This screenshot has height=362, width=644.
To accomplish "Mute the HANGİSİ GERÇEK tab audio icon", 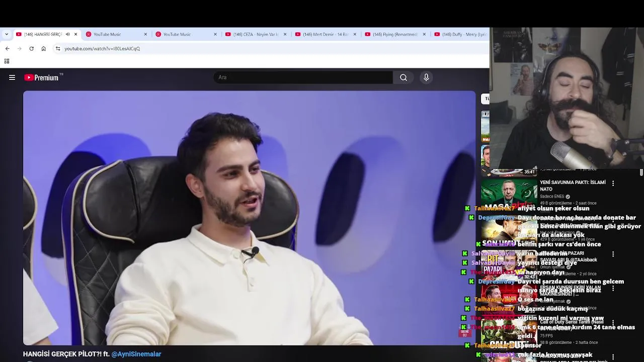I will 67,34.
